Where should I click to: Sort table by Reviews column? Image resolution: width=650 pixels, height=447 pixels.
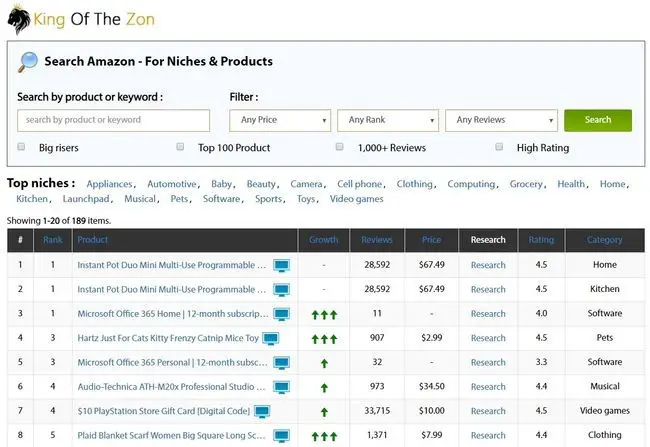(x=376, y=240)
